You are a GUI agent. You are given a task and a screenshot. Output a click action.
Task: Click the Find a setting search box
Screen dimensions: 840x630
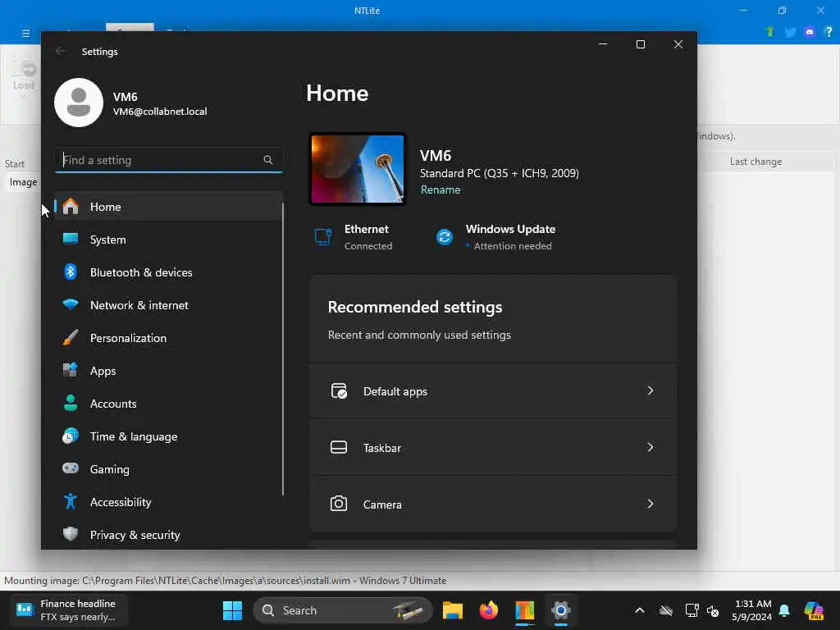click(168, 160)
